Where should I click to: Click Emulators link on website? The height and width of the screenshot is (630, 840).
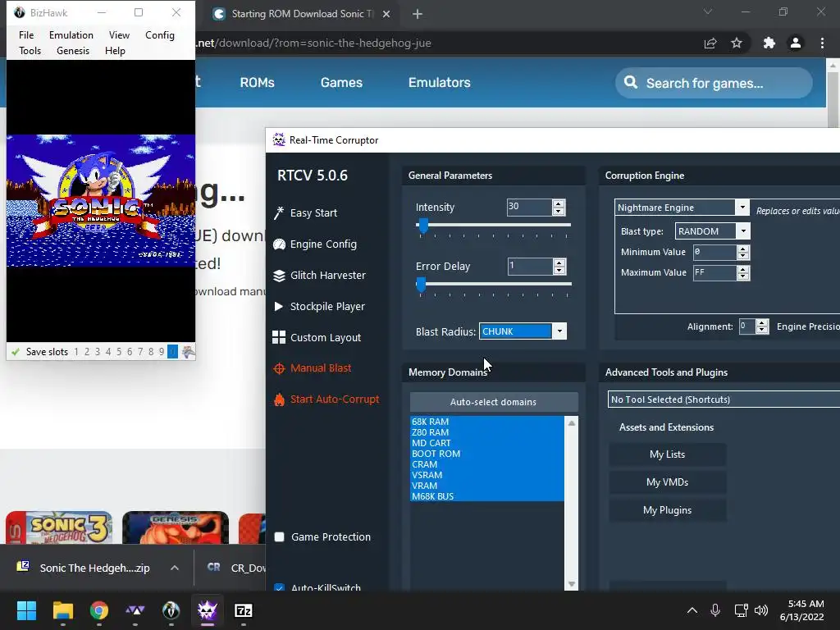440,83
